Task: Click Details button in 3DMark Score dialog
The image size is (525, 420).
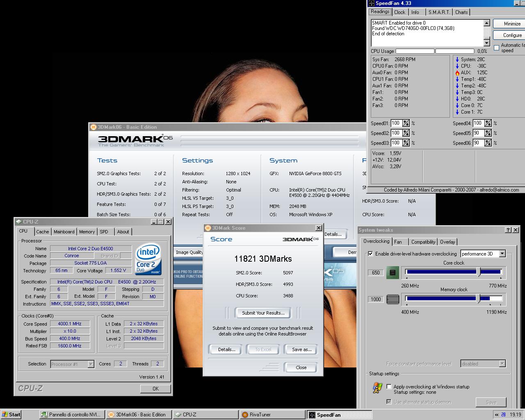Action: point(226,349)
